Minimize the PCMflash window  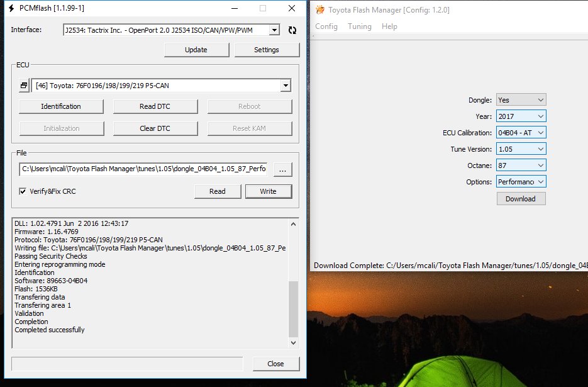tap(235, 8)
